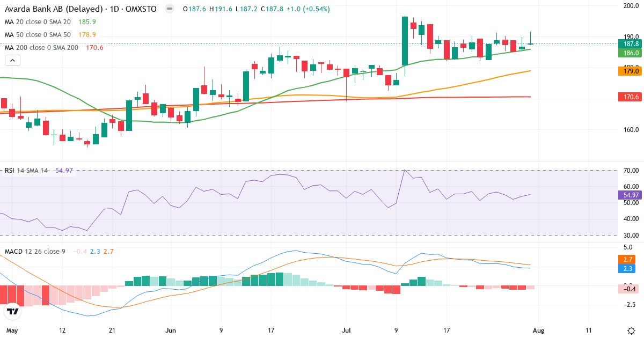Click the 160.0 price scale tick

(x=630, y=129)
